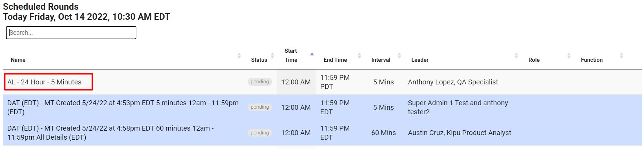Sort by Function column arrows
Screen dimensions: 644x149
(x=621, y=56)
